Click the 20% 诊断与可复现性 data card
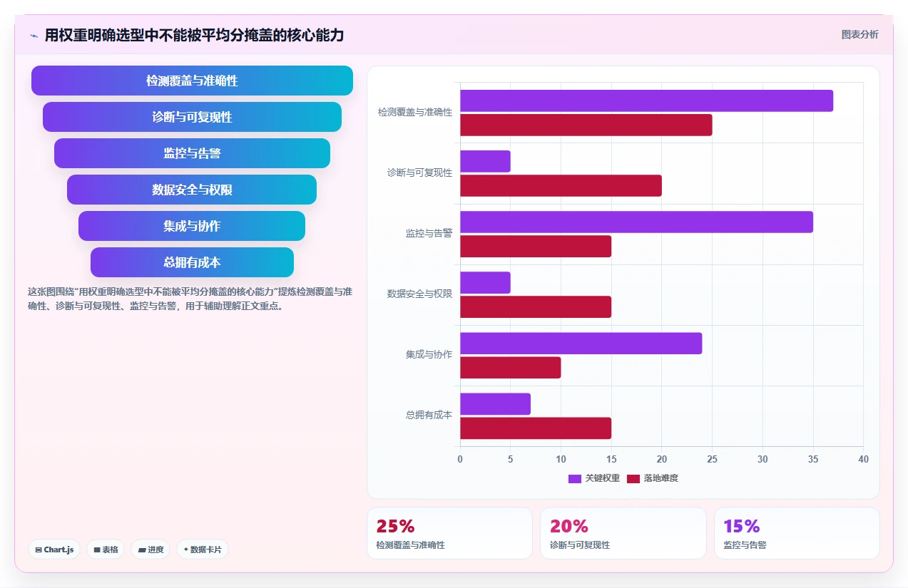908x588 pixels. point(623,533)
